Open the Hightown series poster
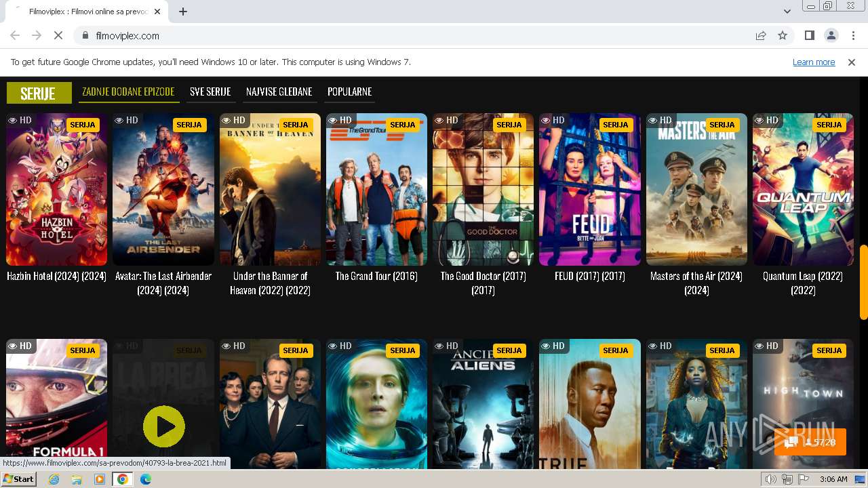The image size is (868, 488). click(803, 404)
